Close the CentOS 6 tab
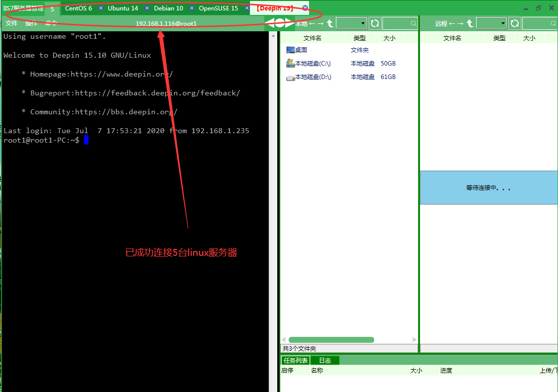Image resolution: width=558 pixels, height=392 pixels. (x=101, y=8)
